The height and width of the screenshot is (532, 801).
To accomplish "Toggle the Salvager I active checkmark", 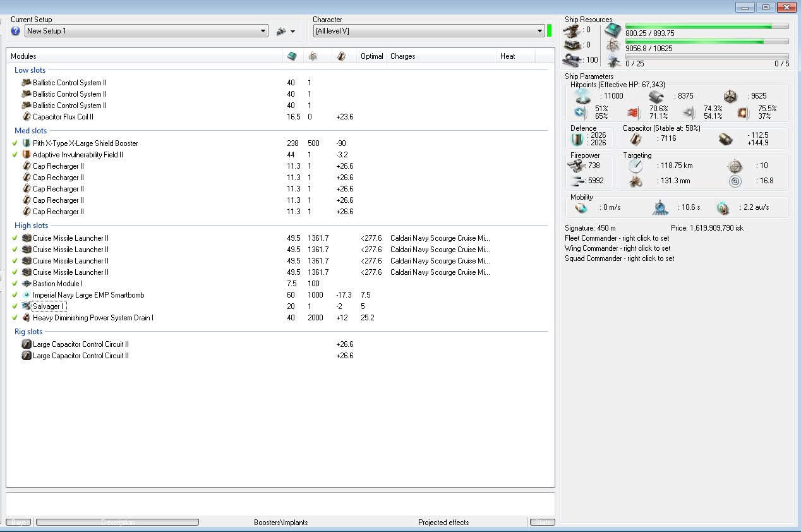I will 15,306.
